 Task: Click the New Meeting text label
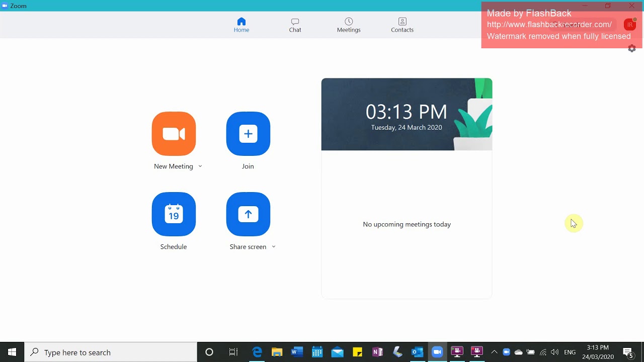pos(174,166)
